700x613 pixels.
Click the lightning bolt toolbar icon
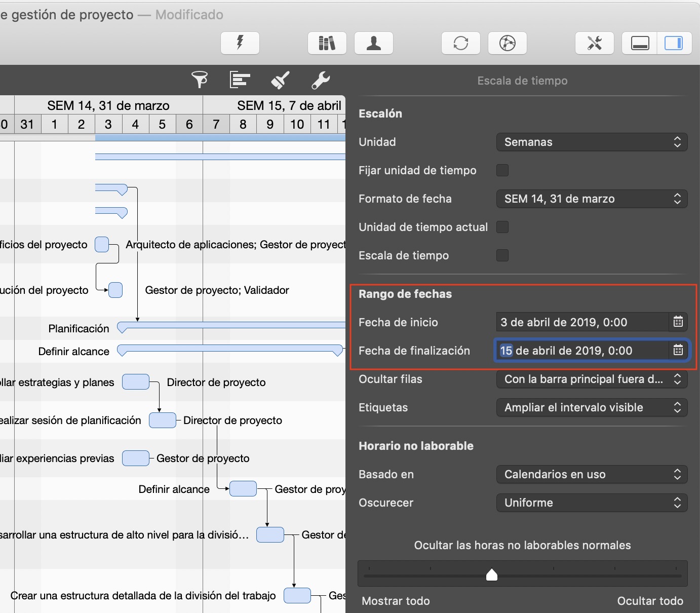(x=240, y=43)
